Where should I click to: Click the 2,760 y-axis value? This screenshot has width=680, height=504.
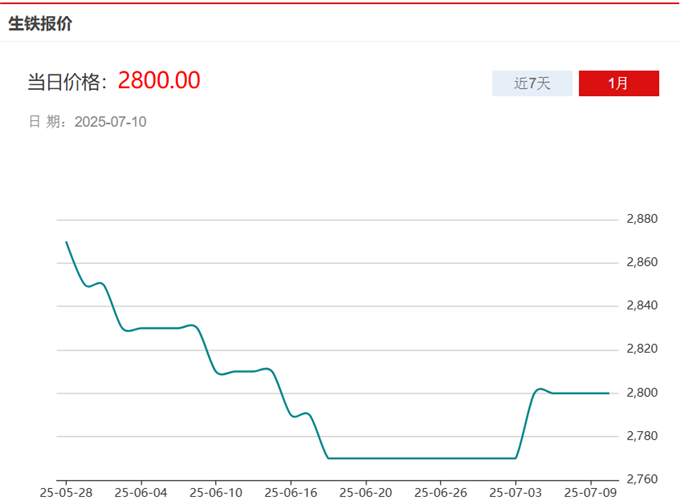pyautogui.click(x=641, y=479)
